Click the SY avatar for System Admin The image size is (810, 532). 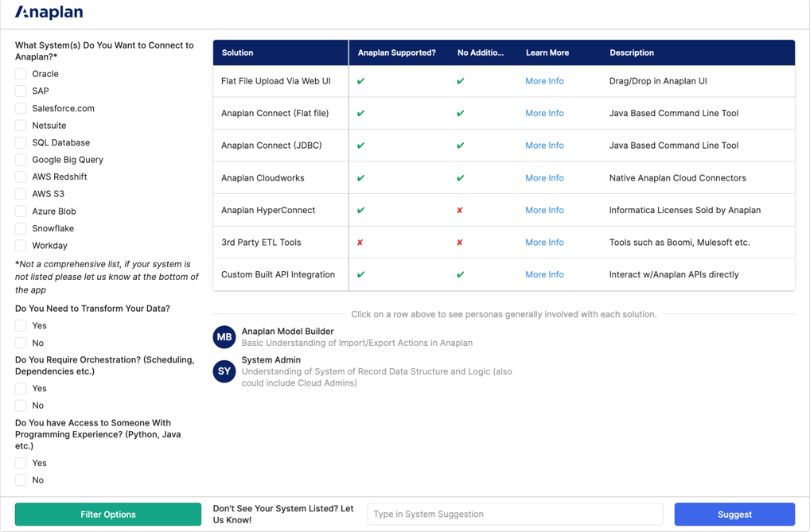click(224, 371)
